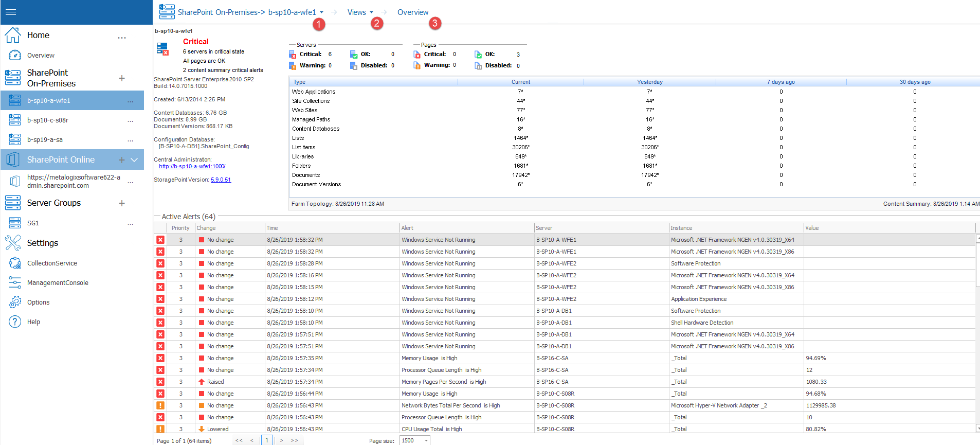This screenshot has height=445, width=980.
Task: Open the hamburger menu in sidebar
Action: pyautogui.click(x=11, y=12)
